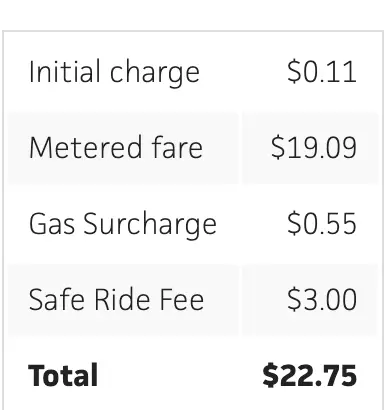Select the $0.55 gas surcharge amount
Image resolution: width=388 pixels, height=410 pixels.
[322, 223]
